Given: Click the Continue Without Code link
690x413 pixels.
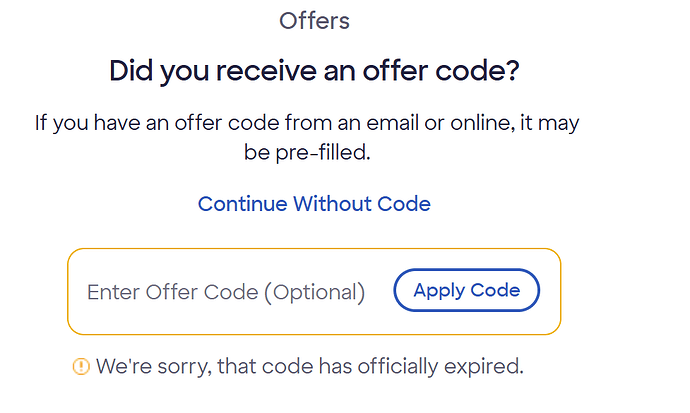Looking at the screenshot, I should (314, 204).
